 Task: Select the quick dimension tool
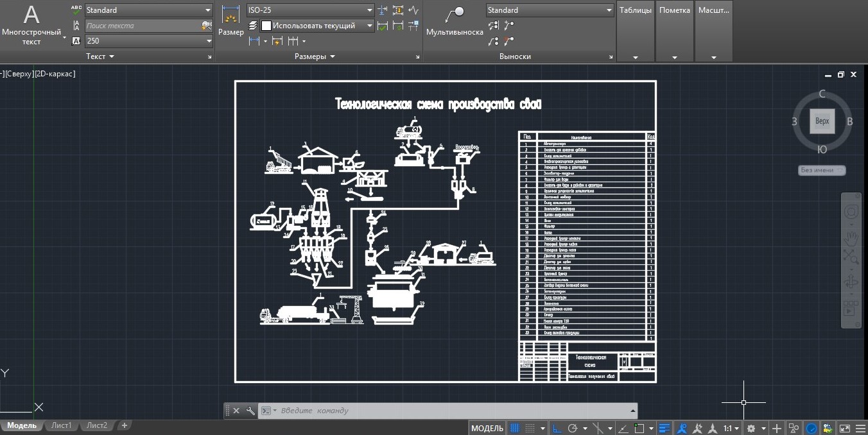point(277,41)
